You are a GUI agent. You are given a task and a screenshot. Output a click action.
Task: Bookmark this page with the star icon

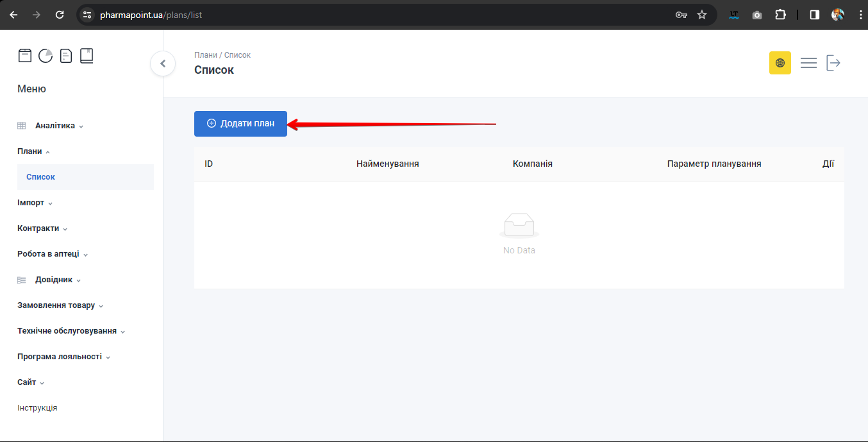(x=702, y=15)
